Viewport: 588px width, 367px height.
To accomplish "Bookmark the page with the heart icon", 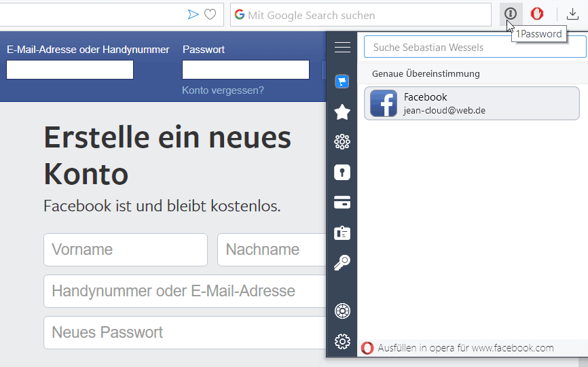I will click(x=210, y=15).
